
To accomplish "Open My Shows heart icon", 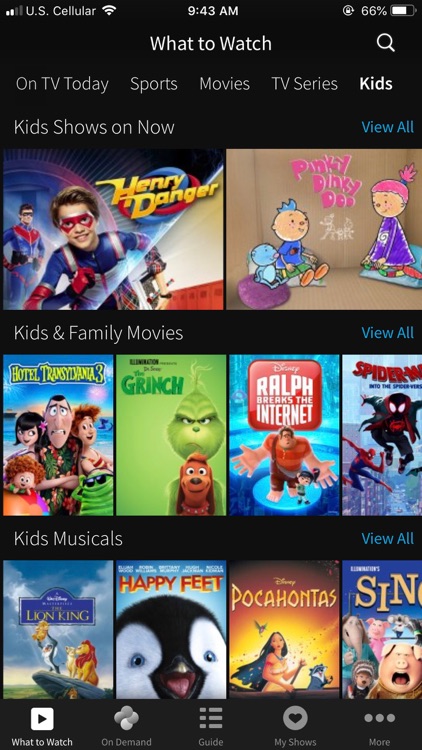I will (295, 719).
